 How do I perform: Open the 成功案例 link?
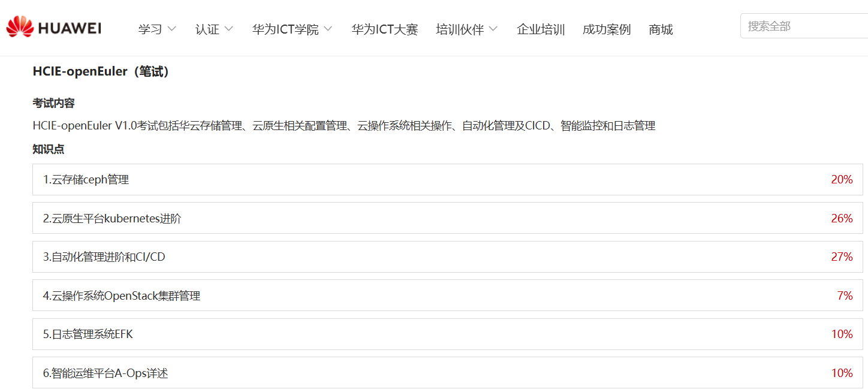pyautogui.click(x=607, y=29)
